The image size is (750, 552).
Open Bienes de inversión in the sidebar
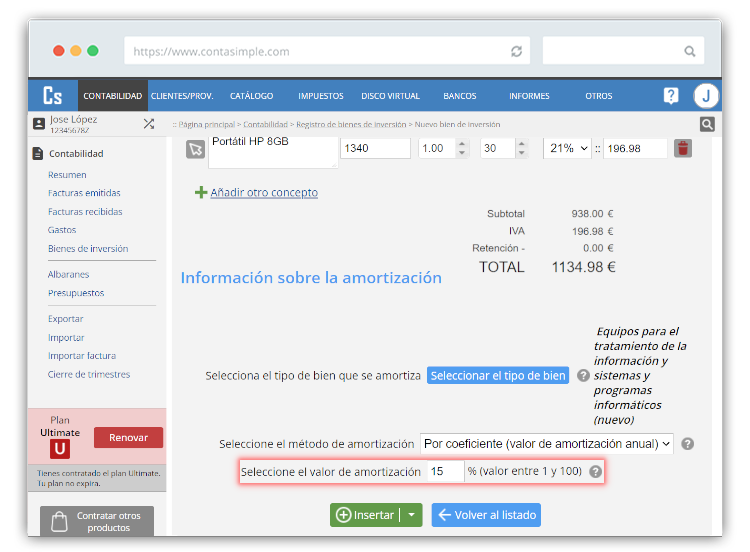click(88, 248)
